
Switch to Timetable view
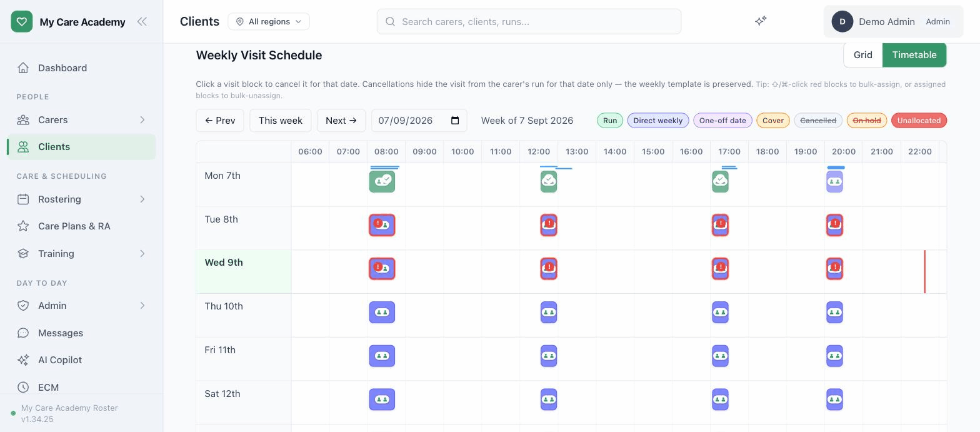(914, 55)
